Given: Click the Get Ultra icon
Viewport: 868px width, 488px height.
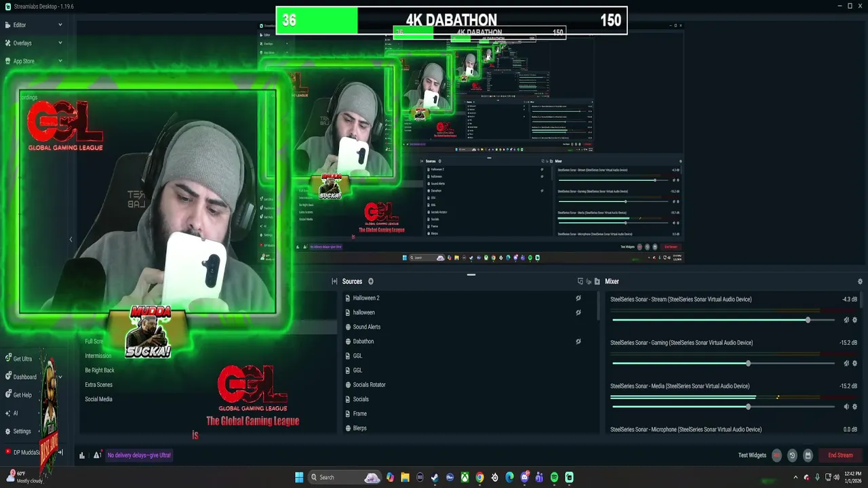Looking at the screenshot, I should tap(8, 359).
